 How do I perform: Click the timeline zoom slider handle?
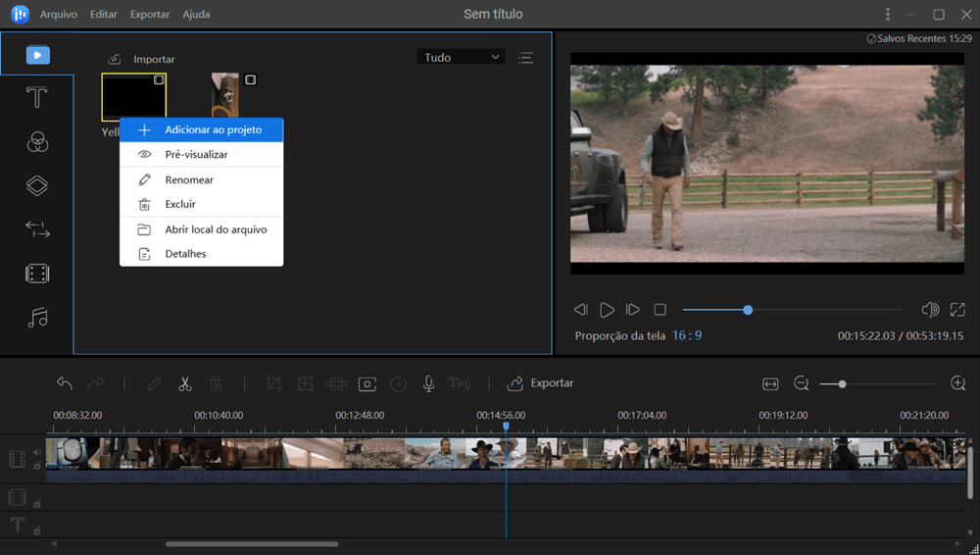(842, 384)
